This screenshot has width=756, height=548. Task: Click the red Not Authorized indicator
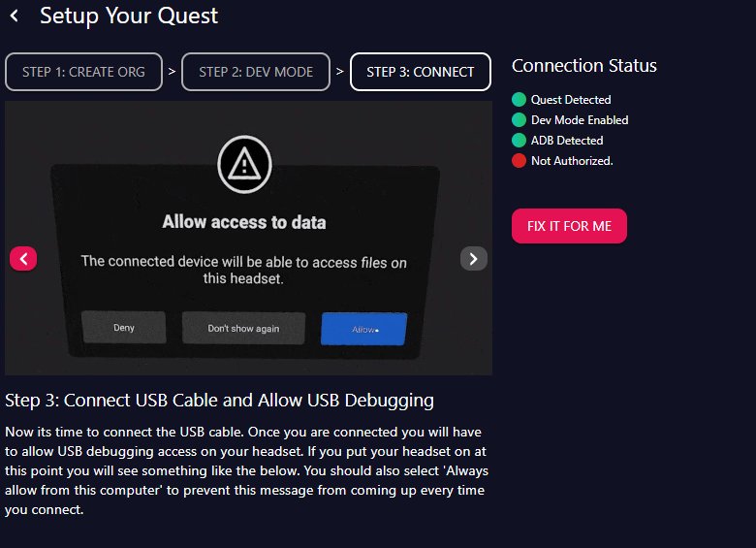pyautogui.click(x=519, y=161)
